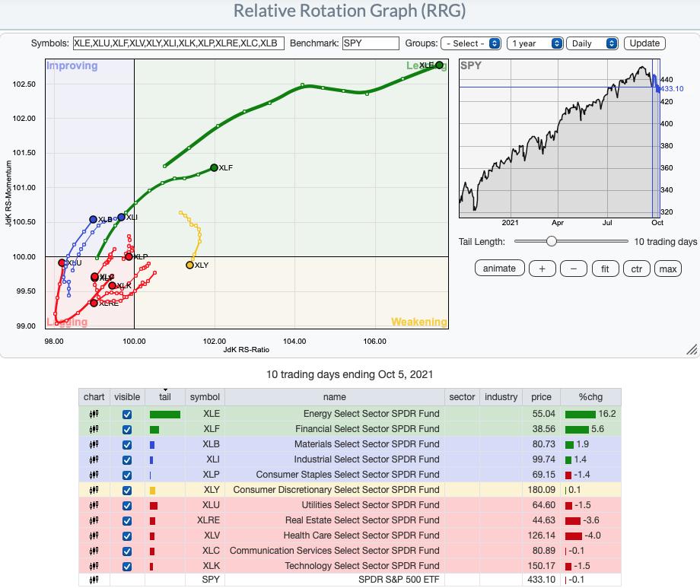This screenshot has width=700, height=588.
Task: Open the XLE row chart icon
Action: (94, 414)
